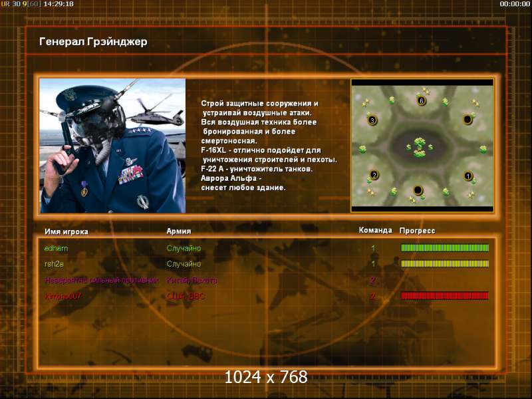Pick start position 6 at map top
Image resolution: width=532 pixels, height=399 pixels.
coord(421,100)
